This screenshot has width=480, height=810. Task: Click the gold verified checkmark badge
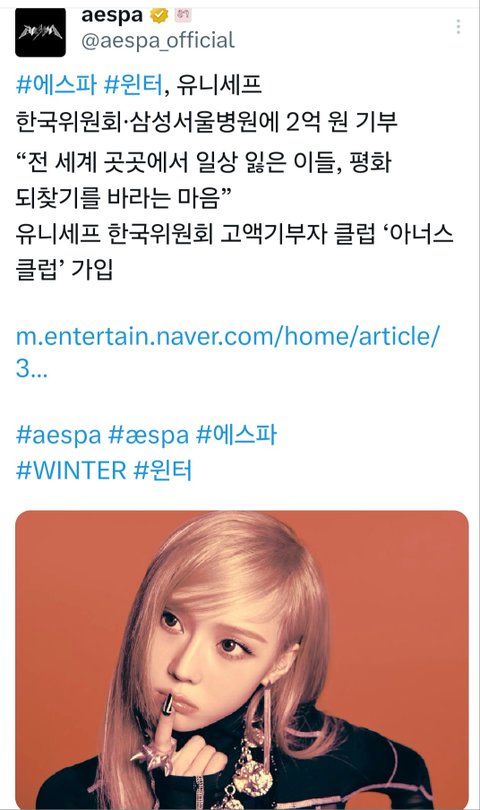[159, 15]
